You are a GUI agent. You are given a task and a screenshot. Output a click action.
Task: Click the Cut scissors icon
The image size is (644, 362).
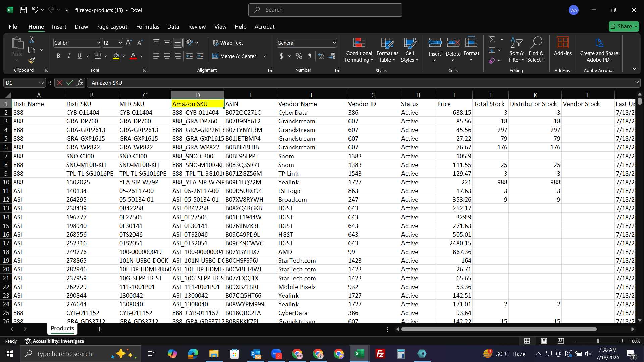[x=32, y=40]
